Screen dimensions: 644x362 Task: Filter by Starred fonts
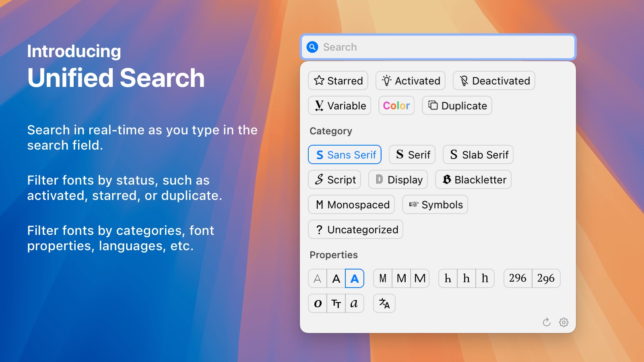click(338, 81)
